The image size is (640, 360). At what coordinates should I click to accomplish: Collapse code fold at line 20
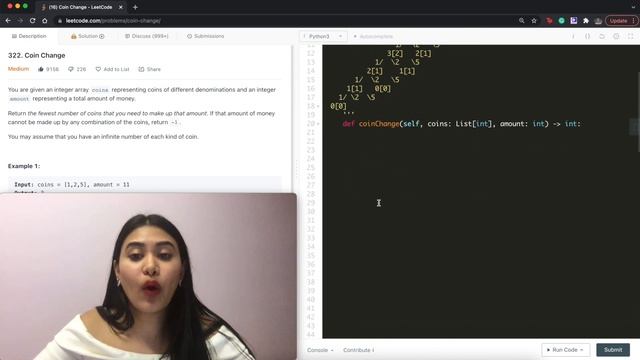click(x=318, y=124)
